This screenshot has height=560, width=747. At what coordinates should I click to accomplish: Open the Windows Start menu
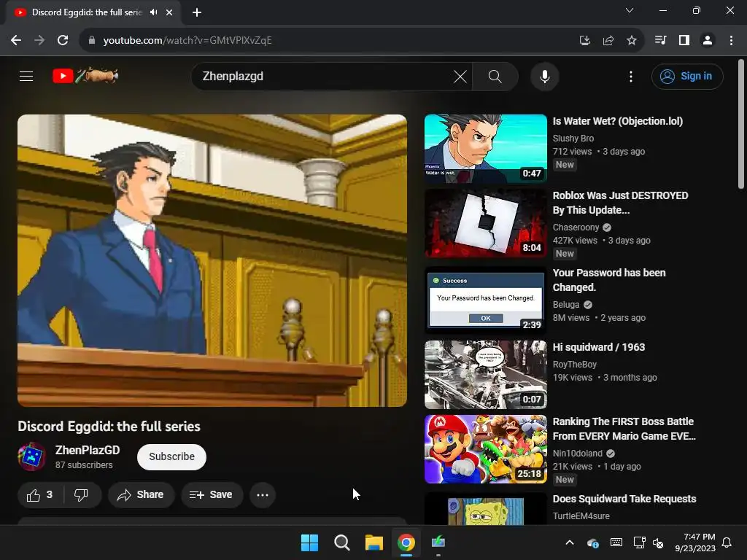(309, 542)
